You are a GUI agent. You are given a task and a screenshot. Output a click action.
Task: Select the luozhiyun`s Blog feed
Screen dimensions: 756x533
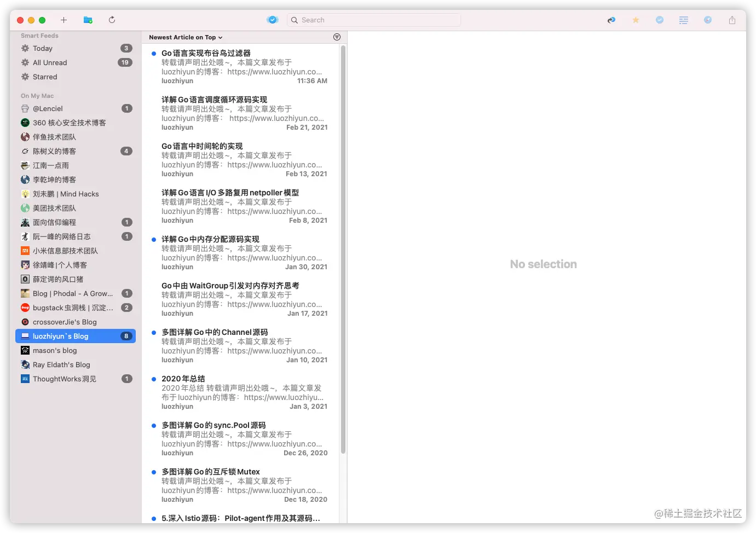point(76,336)
